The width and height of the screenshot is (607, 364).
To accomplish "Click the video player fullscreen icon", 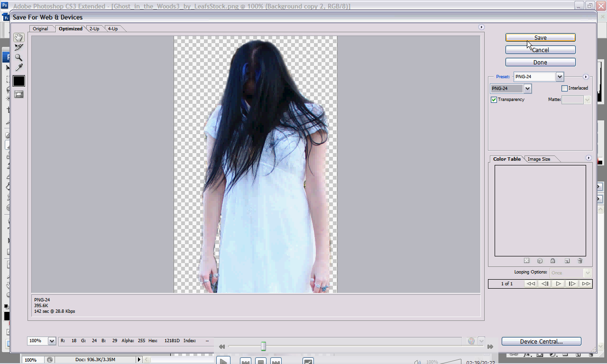I will click(308, 361).
